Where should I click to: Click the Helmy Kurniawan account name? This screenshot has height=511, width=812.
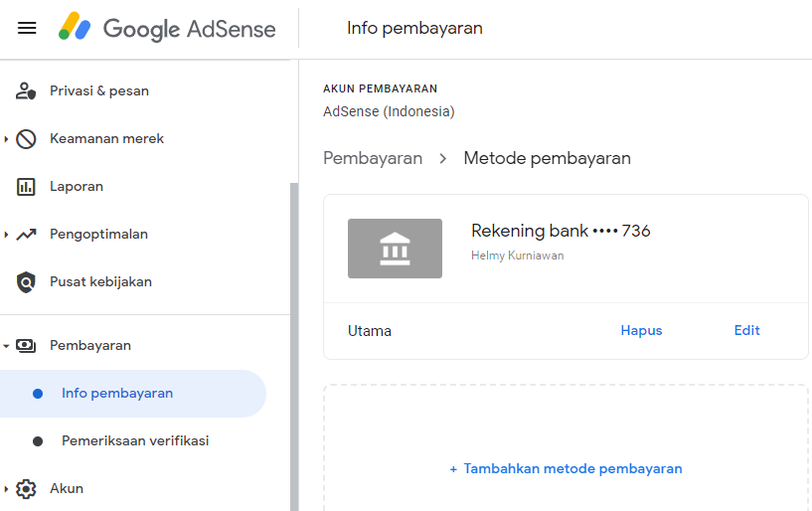click(x=518, y=255)
